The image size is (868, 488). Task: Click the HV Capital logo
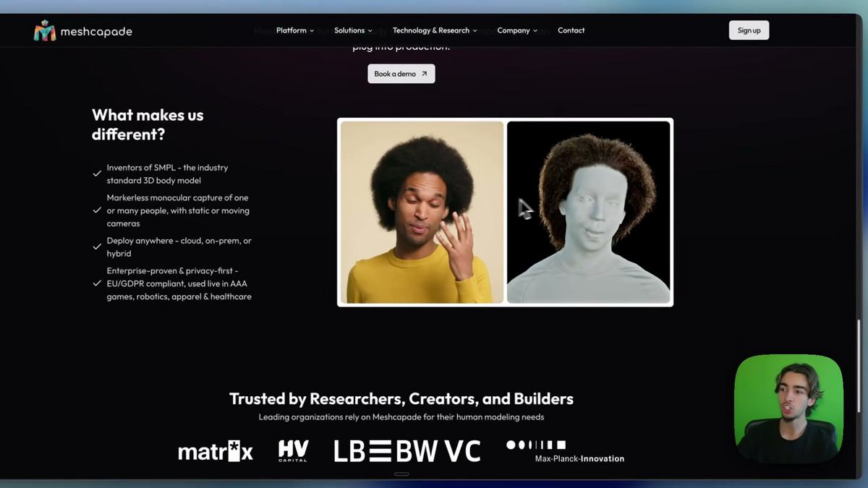point(293,450)
